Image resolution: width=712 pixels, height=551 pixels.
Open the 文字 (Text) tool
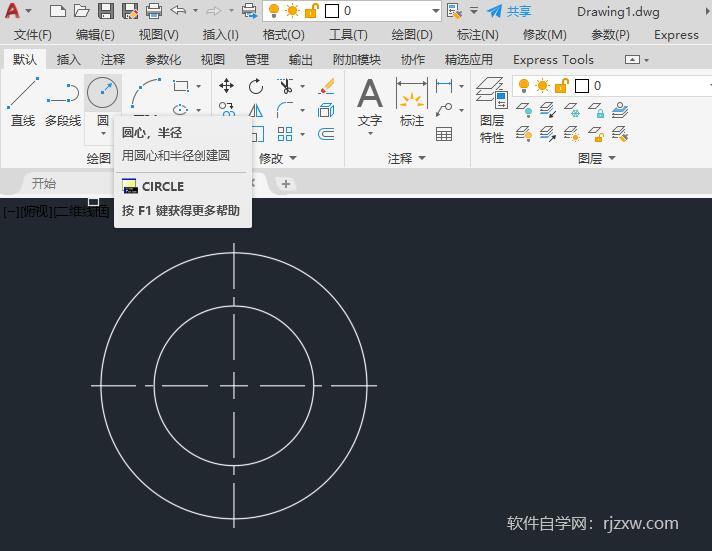click(x=370, y=104)
